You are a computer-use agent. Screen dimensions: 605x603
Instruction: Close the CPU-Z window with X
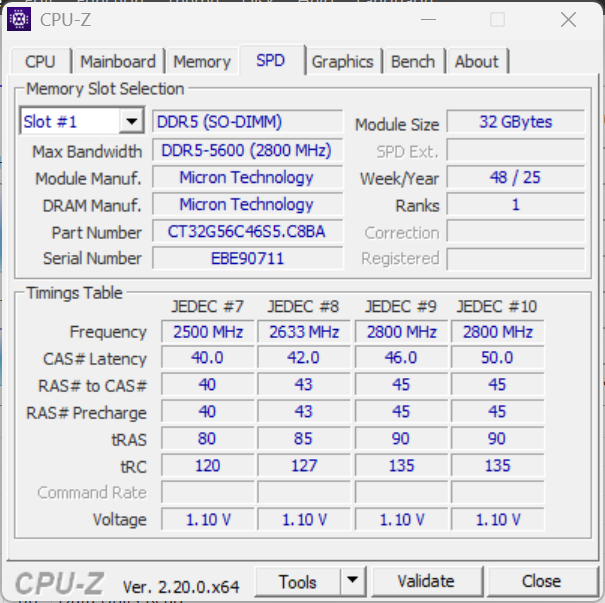(x=568, y=19)
